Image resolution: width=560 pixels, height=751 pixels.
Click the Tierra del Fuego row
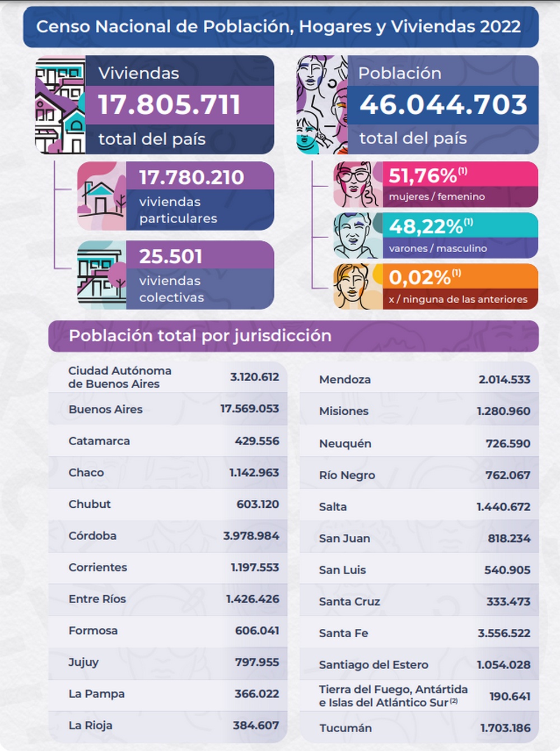coord(419,696)
